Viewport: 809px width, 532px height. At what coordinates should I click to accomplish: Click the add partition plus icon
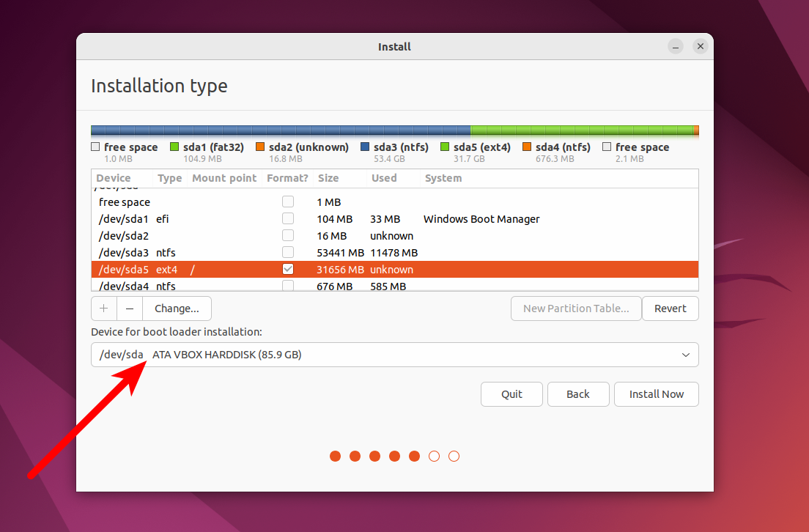pos(103,309)
